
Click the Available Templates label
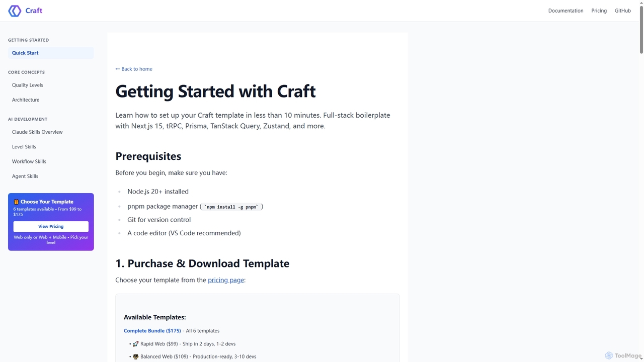coord(155,317)
